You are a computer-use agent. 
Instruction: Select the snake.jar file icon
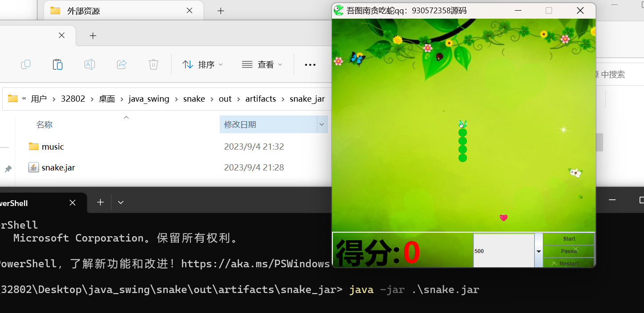point(34,167)
